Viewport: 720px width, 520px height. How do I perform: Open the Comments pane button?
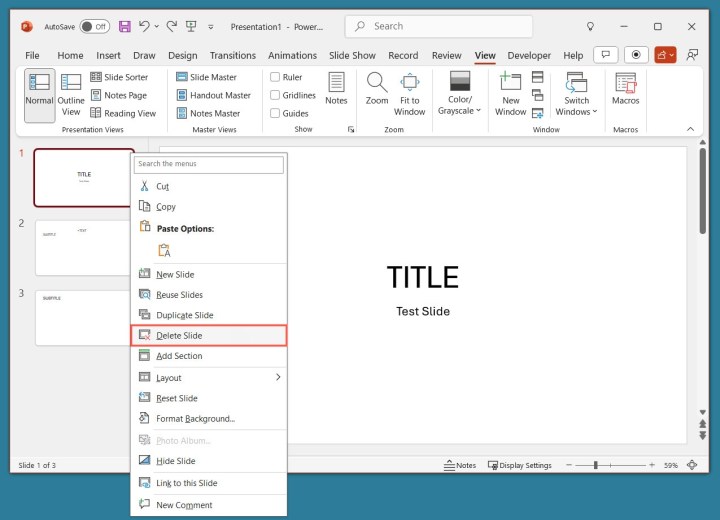[606, 55]
